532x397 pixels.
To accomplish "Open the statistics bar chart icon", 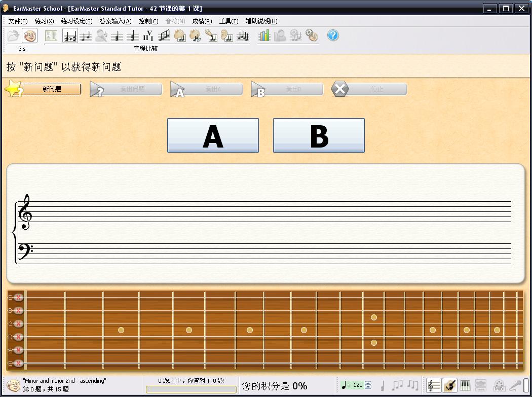I will click(x=264, y=35).
